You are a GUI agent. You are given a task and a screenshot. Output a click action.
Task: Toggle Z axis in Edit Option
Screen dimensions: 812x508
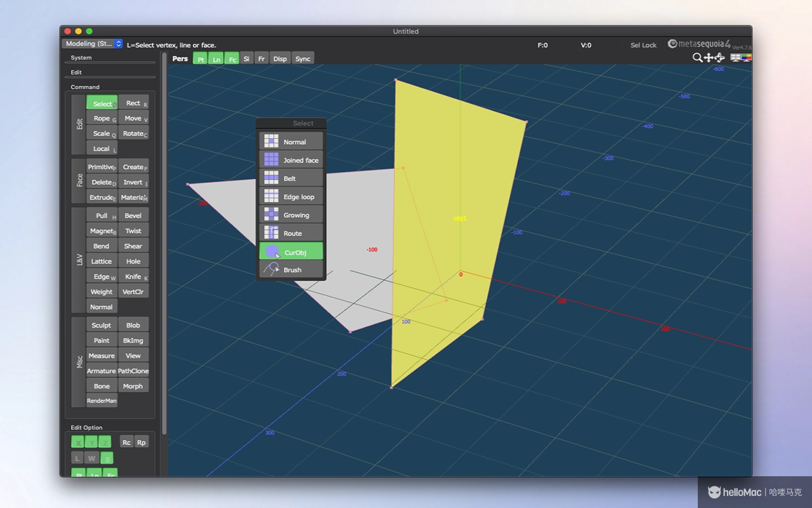[x=105, y=443]
